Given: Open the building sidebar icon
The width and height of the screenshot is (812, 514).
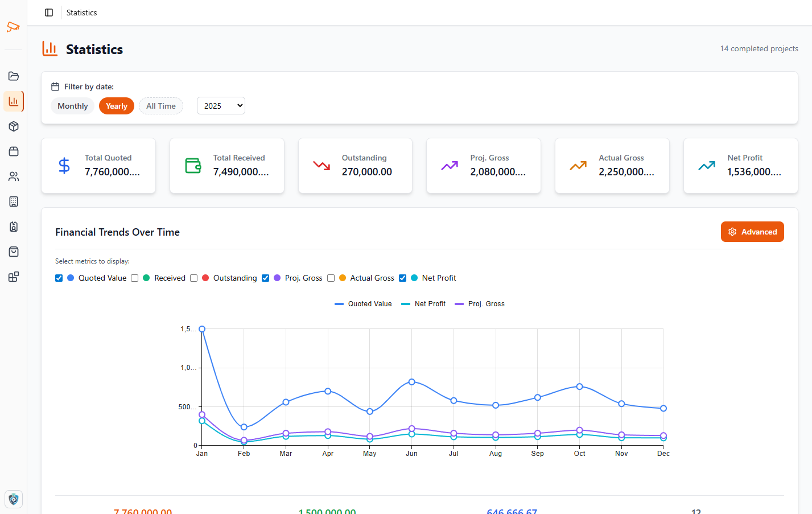Looking at the screenshot, I should point(14,202).
